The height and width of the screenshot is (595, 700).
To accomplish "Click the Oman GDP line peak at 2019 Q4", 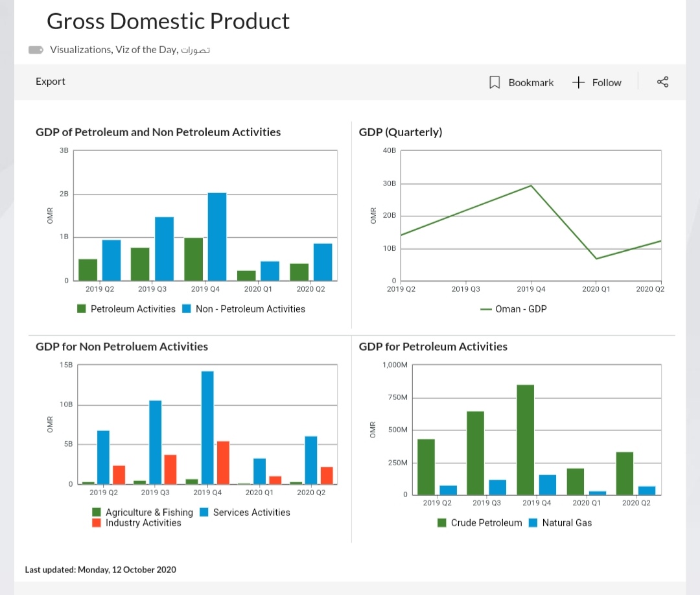I will point(531,185).
